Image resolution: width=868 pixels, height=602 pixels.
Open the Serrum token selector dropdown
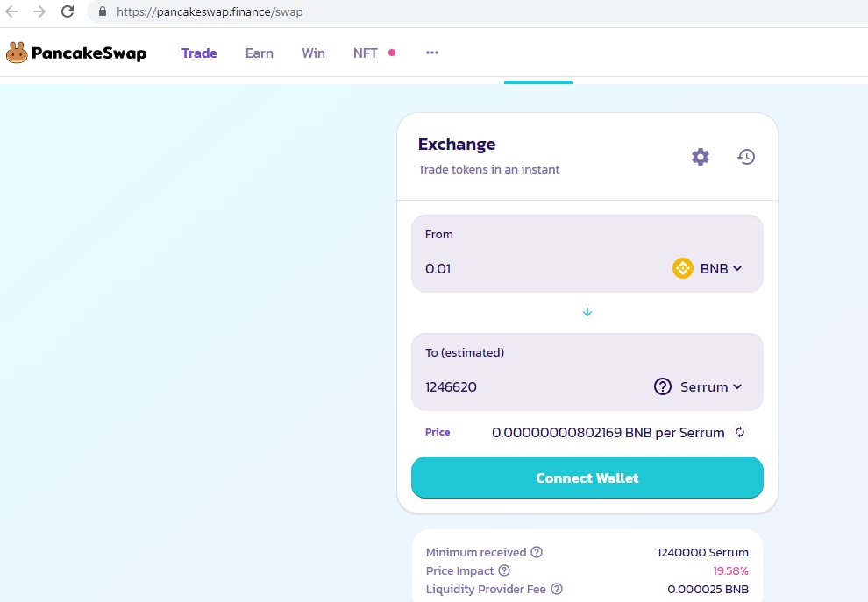click(x=699, y=386)
